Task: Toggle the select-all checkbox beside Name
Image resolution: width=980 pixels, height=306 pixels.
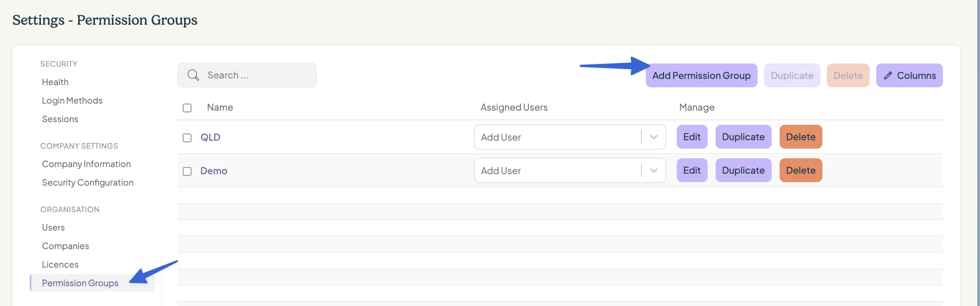Action: click(x=187, y=108)
